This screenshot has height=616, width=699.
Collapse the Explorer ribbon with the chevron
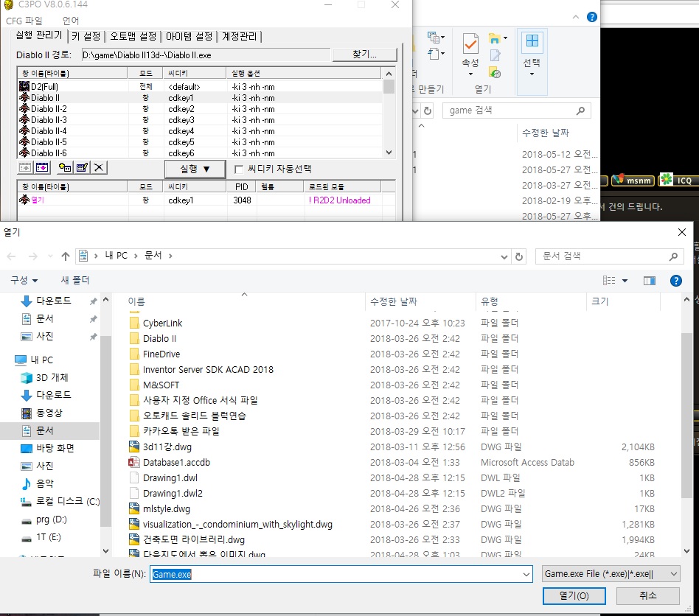[576, 17]
